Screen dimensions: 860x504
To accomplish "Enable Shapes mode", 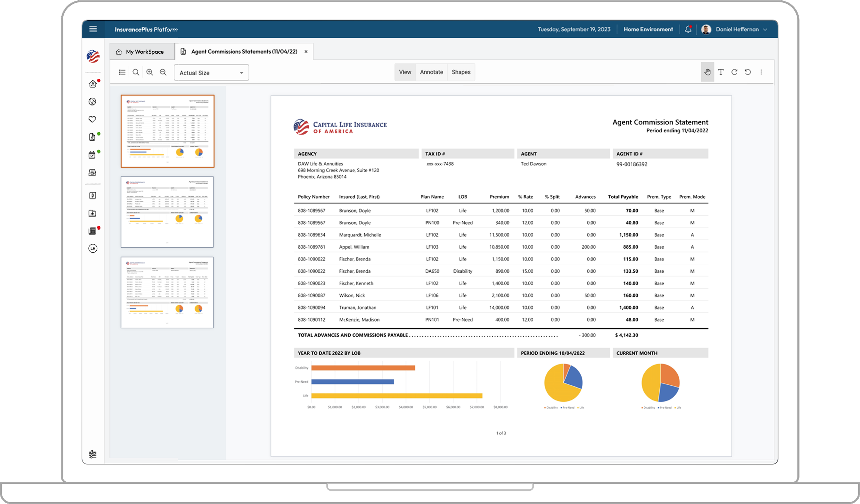I will pos(461,72).
